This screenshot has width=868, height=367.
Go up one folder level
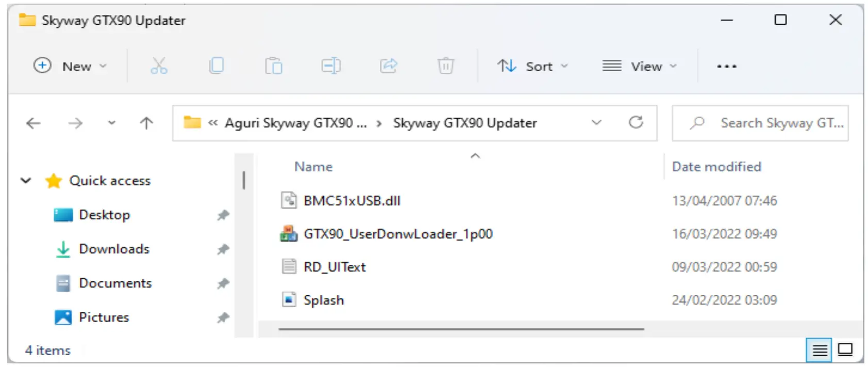coord(146,123)
